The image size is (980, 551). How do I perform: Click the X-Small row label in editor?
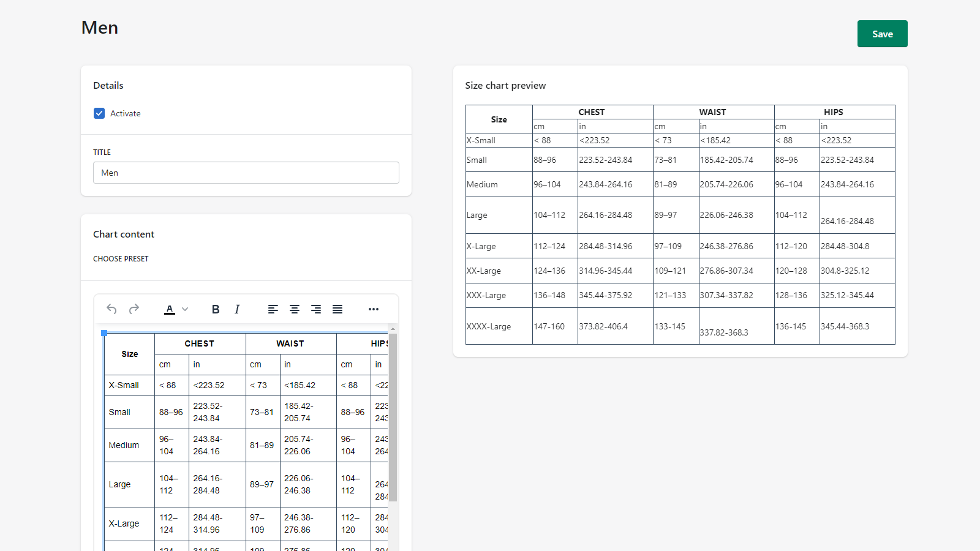124,385
